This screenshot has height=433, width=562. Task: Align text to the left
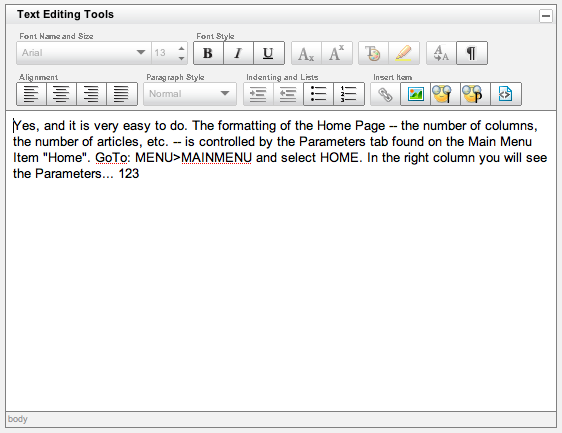pos(31,94)
